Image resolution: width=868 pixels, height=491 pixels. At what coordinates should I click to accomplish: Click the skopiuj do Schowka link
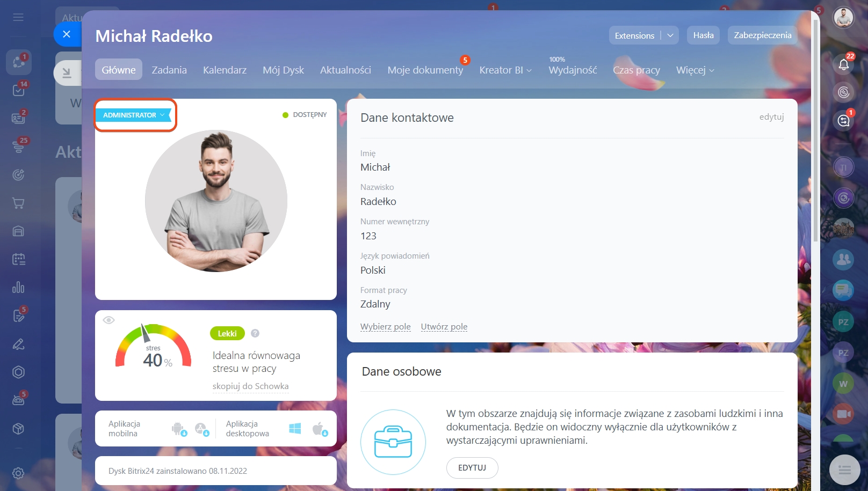pyautogui.click(x=251, y=386)
